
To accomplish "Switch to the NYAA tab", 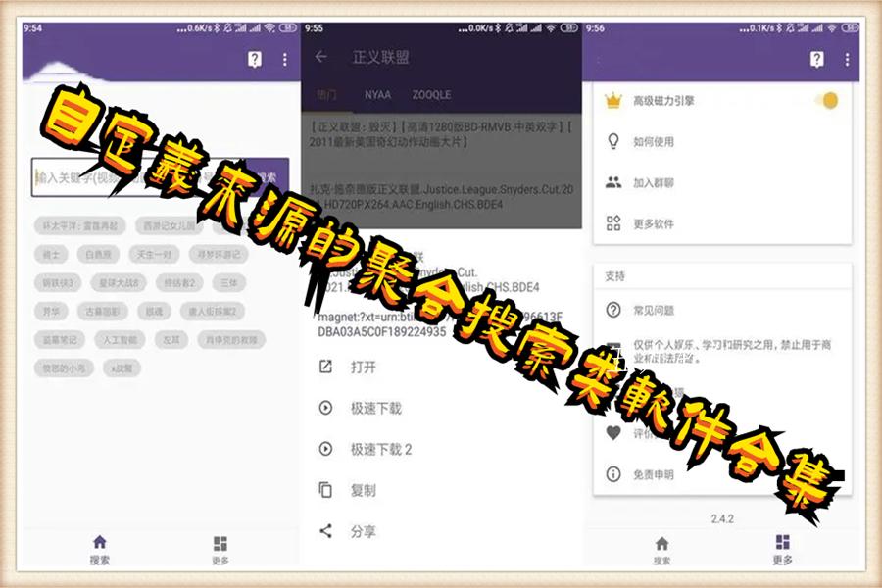I will pos(377,95).
